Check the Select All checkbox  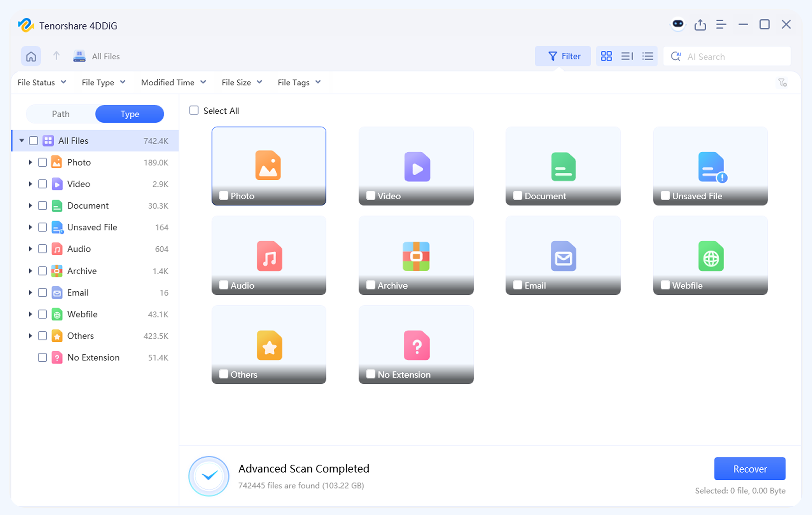point(194,110)
